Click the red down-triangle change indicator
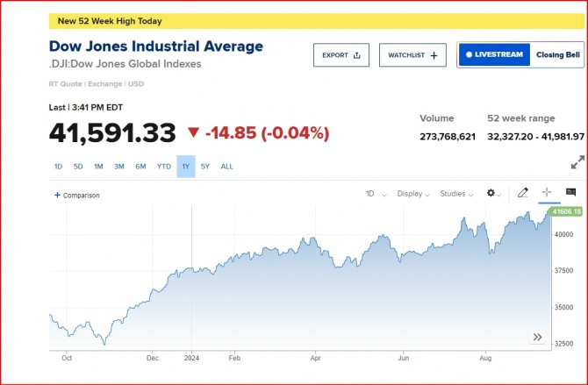Viewport: 588px width, 385px height. coord(193,133)
